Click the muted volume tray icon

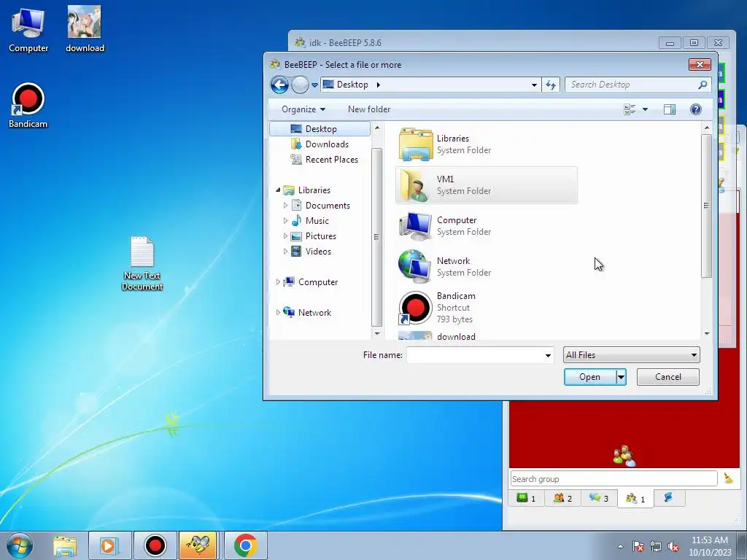[673, 547]
